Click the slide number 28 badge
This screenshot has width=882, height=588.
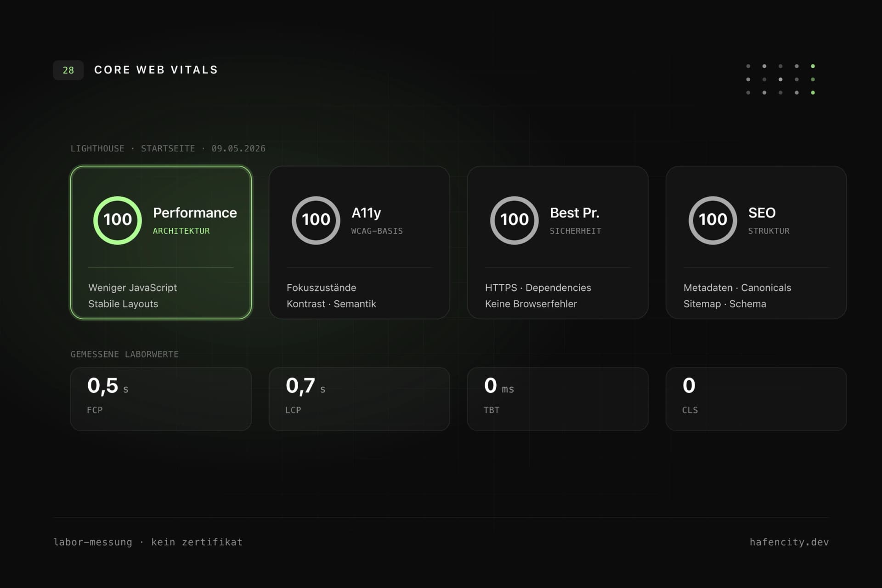68,70
